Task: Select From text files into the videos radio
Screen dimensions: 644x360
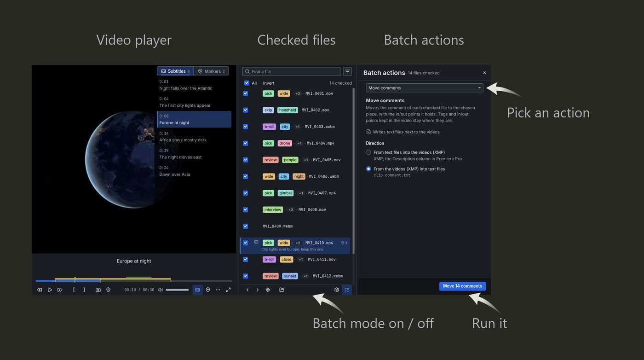Action: click(x=368, y=152)
